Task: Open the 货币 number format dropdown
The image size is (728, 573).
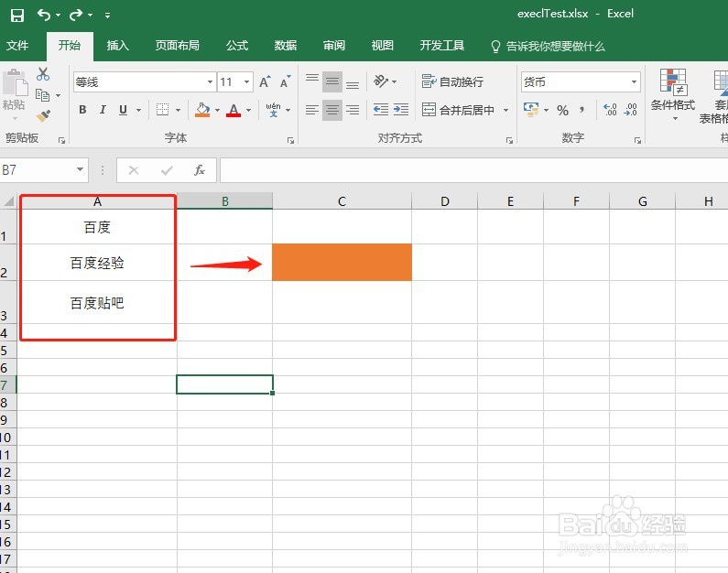Action: pyautogui.click(x=635, y=82)
